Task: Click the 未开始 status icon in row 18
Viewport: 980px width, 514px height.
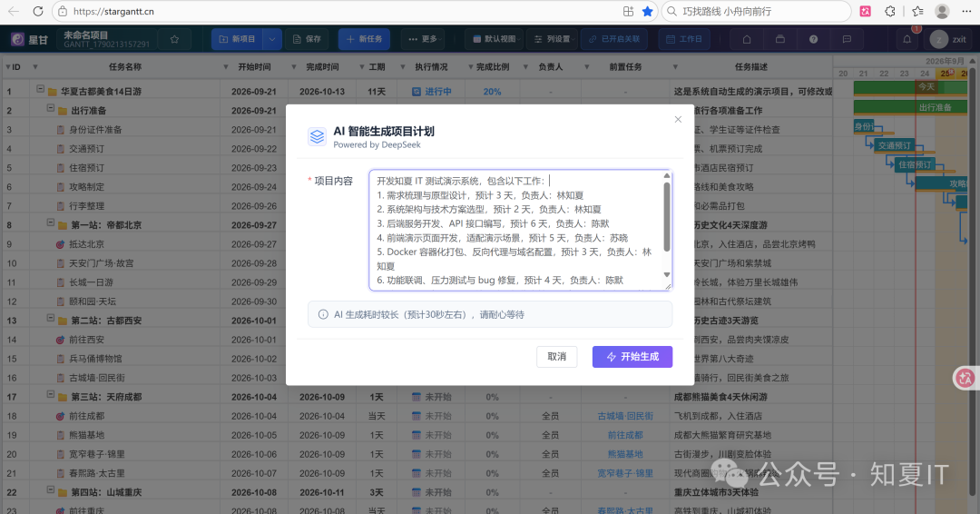Action: [x=416, y=416]
